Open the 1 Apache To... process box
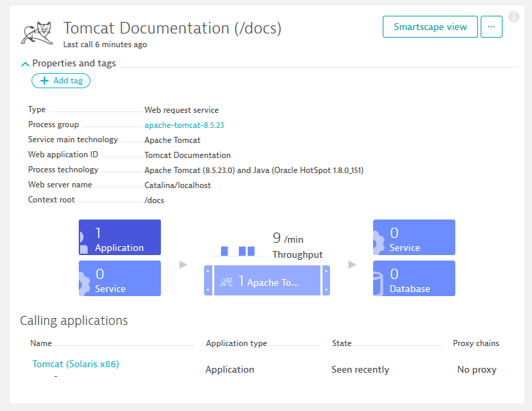This screenshot has height=411, width=532. point(267,280)
